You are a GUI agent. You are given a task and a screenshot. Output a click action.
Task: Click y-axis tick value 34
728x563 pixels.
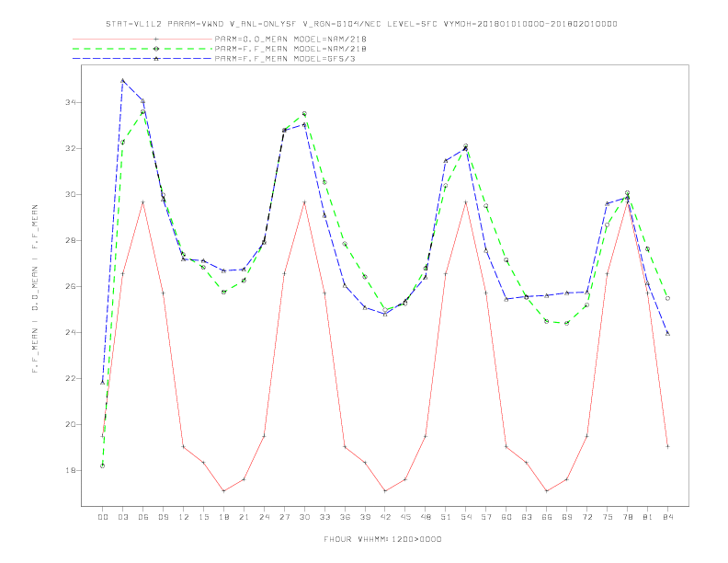pyautogui.click(x=70, y=102)
